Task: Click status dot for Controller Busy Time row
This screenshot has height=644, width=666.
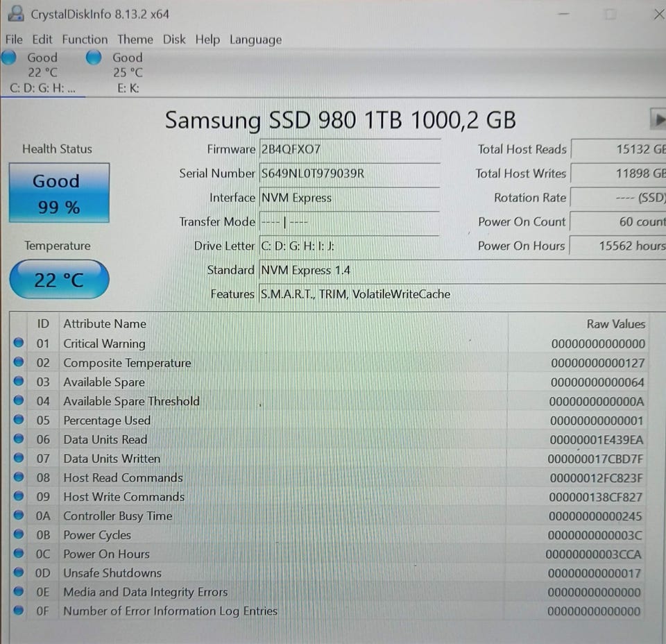Action: [x=18, y=515]
